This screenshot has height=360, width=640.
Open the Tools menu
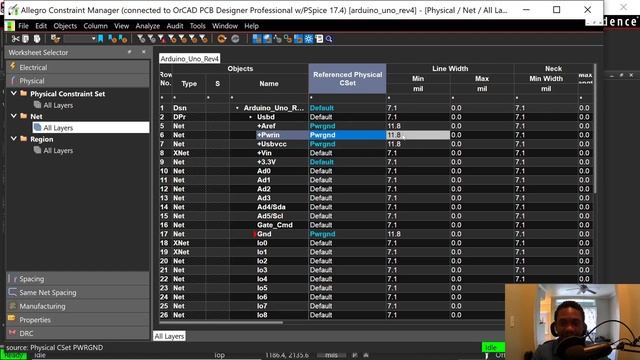tap(198, 26)
